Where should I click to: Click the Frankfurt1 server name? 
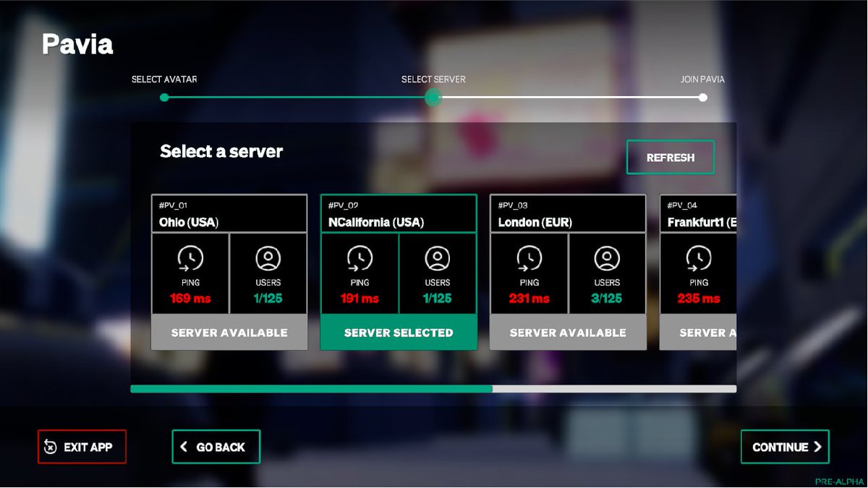tap(702, 222)
